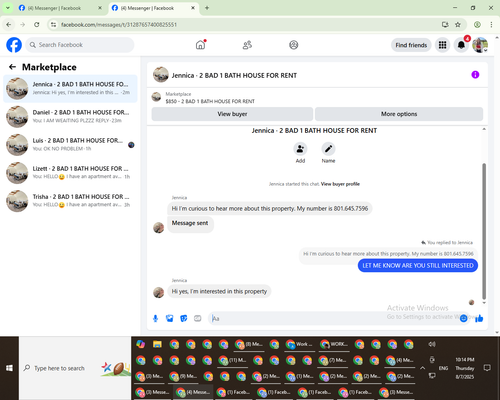Click the taskbar clock showing 10:14 PM
The width and height of the screenshot is (500, 400).
tap(465, 368)
